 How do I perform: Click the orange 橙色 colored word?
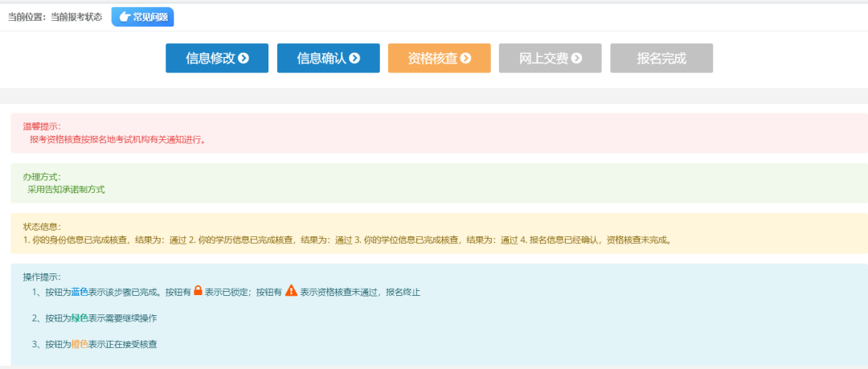click(x=80, y=344)
